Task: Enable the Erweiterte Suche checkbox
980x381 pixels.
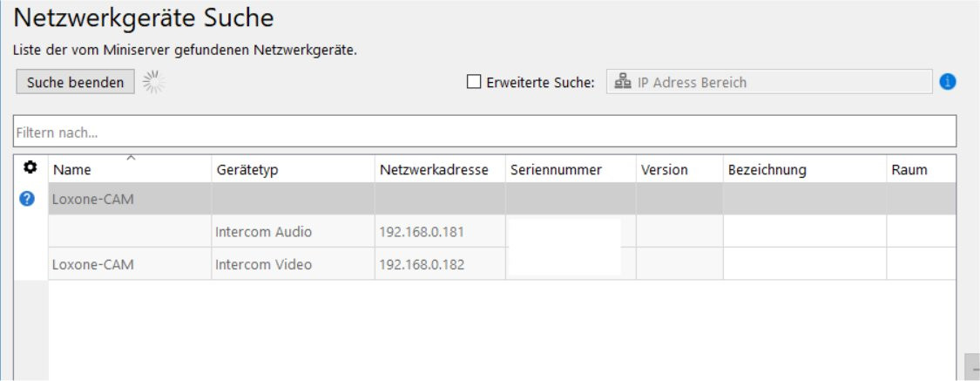Action: click(474, 82)
